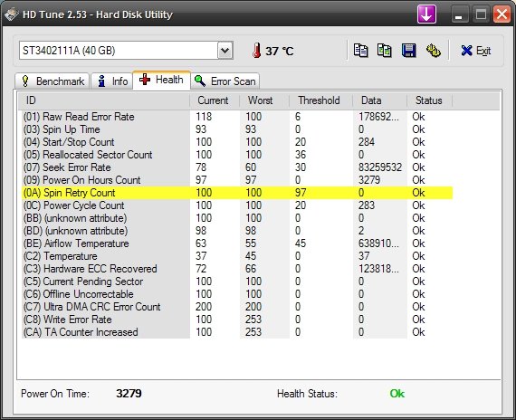This screenshot has height=420, width=516.
Task: Click the blue floppy disk save icon
Action: tap(408, 51)
